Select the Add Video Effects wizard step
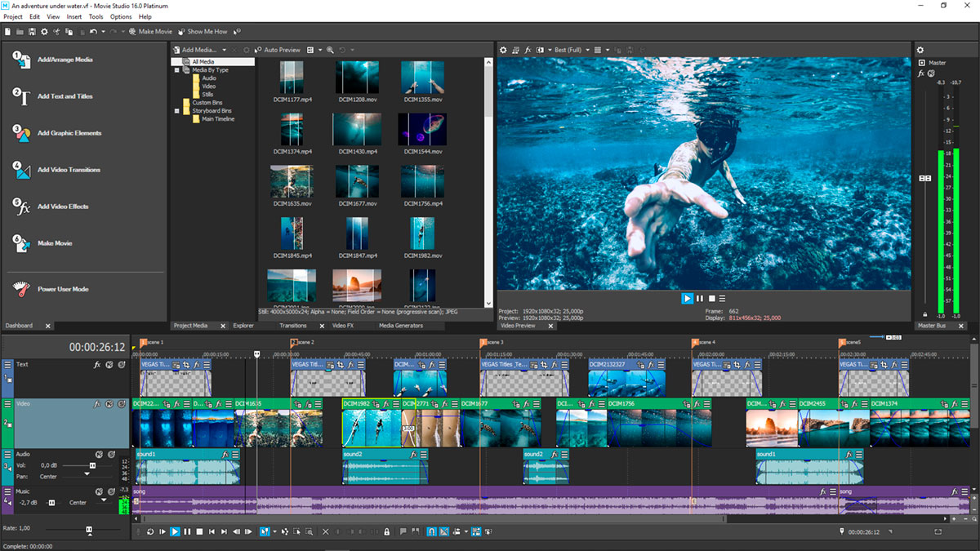980x551 pixels. click(x=61, y=206)
